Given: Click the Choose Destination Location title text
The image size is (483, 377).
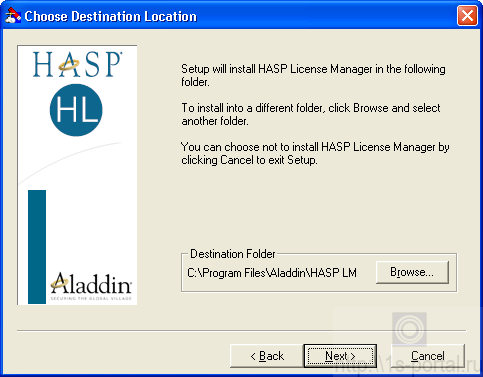Looking at the screenshot, I should point(111,16).
